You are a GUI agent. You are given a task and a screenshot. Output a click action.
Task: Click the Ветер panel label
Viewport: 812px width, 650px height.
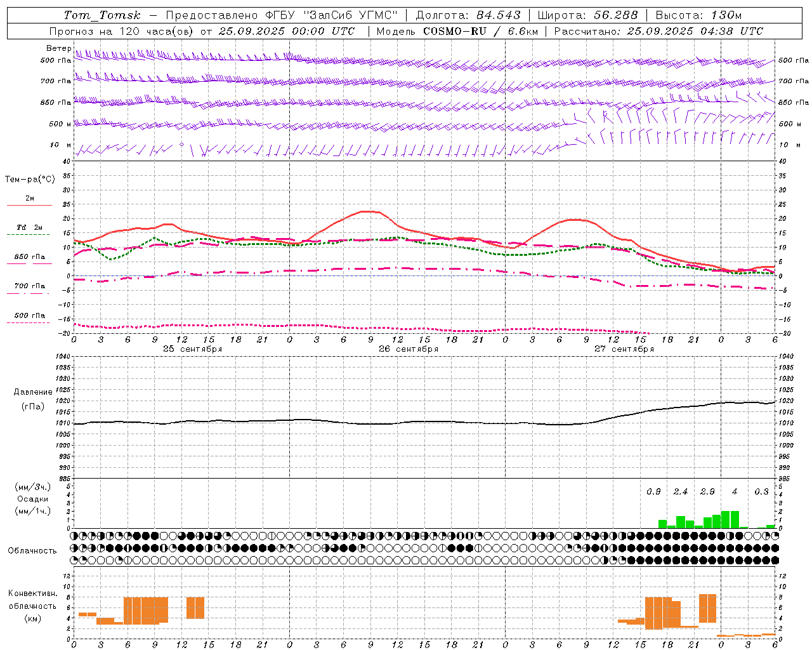[x=58, y=48]
